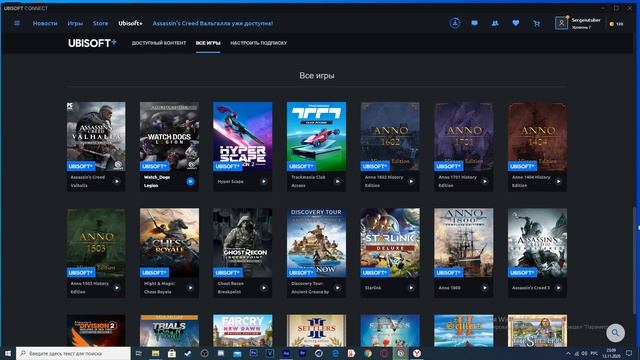Image resolution: width=640 pixels, height=360 pixels.
Task: Click Ghost Recon Breakpoint play icon
Action: coord(264,288)
